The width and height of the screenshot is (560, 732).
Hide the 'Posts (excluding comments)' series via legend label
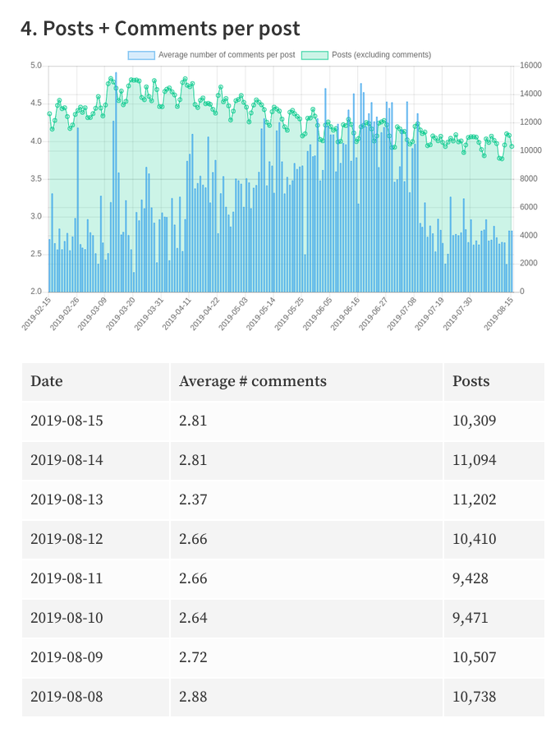coord(381,55)
